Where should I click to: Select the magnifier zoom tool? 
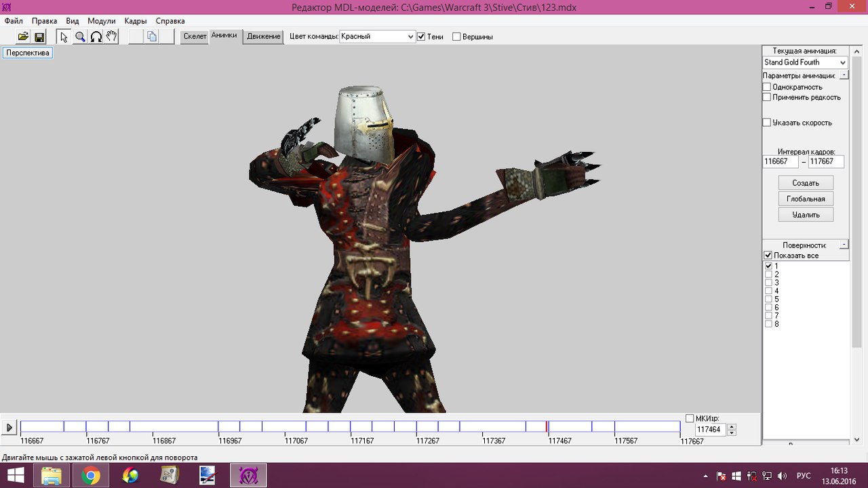click(80, 37)
